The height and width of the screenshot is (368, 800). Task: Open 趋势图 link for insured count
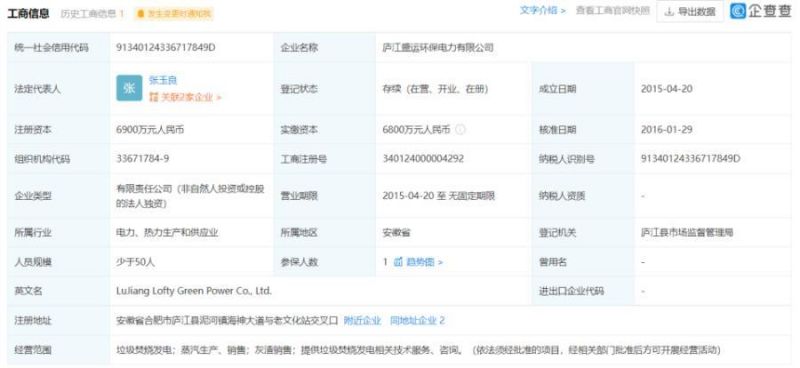pyautogui.click(x=418, y=262)
